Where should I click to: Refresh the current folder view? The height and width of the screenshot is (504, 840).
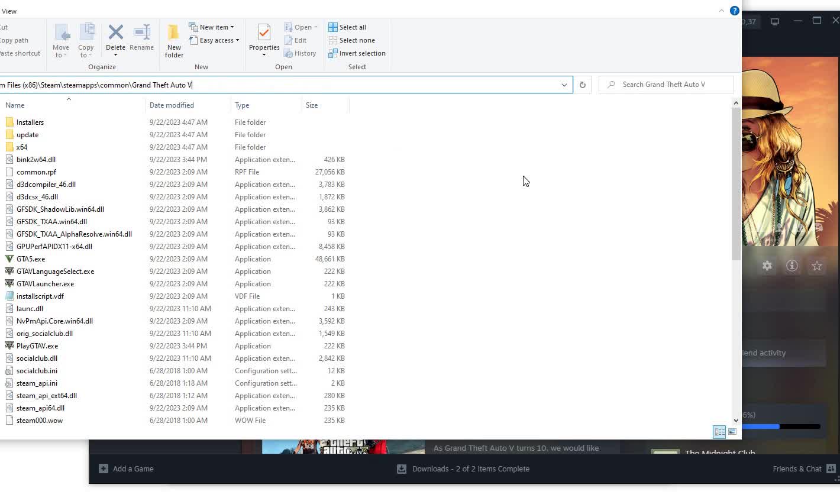point(582,85)
